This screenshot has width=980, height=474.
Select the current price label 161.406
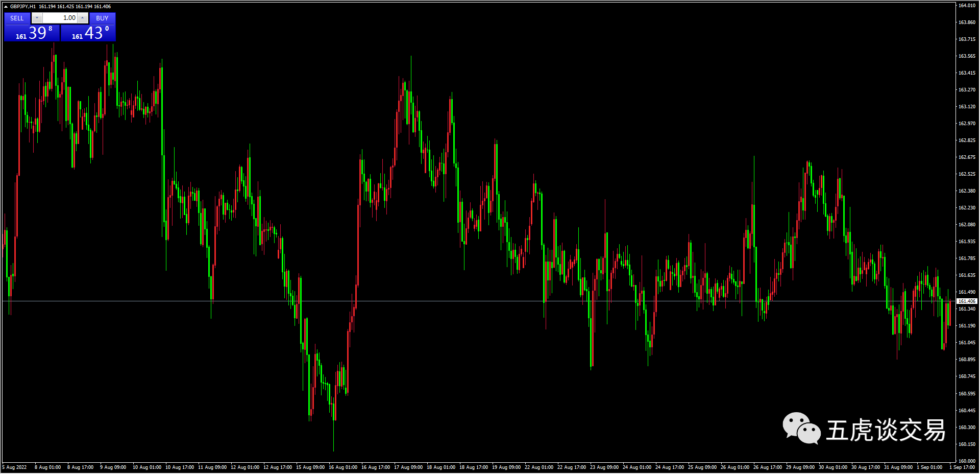click(x=967, y=301)
